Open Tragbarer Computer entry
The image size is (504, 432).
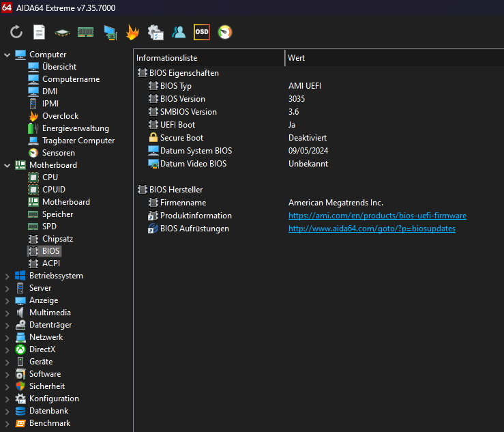(x=78, y=141)
